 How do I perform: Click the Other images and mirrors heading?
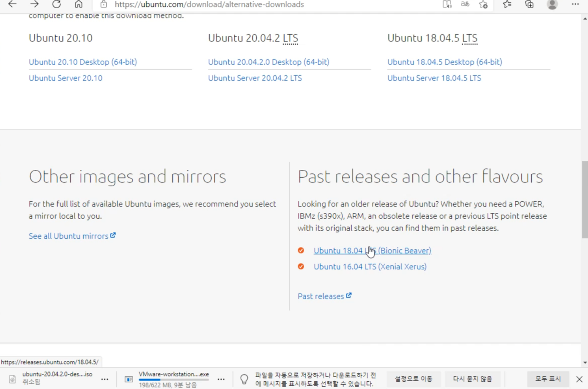coord(127,177)
